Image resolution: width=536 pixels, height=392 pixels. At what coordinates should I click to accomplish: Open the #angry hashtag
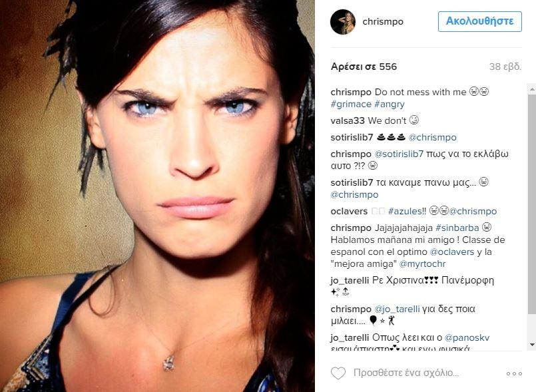pos(389,104)
